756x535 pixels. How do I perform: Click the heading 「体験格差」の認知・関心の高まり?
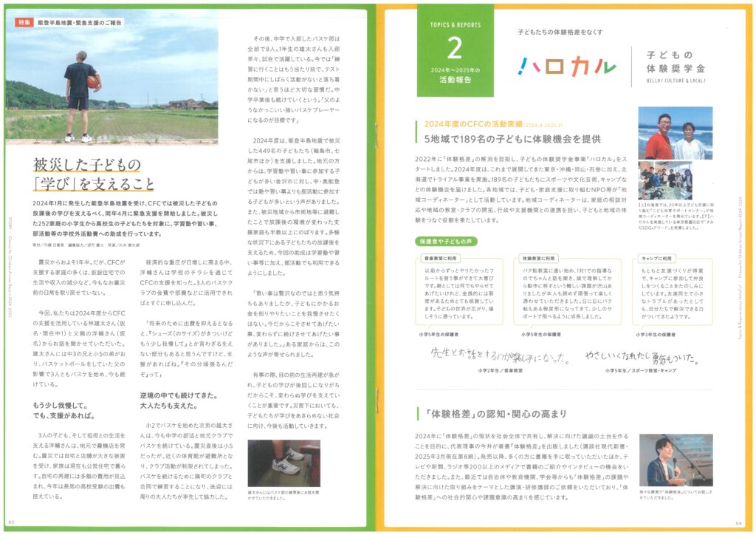pos(496,414)
